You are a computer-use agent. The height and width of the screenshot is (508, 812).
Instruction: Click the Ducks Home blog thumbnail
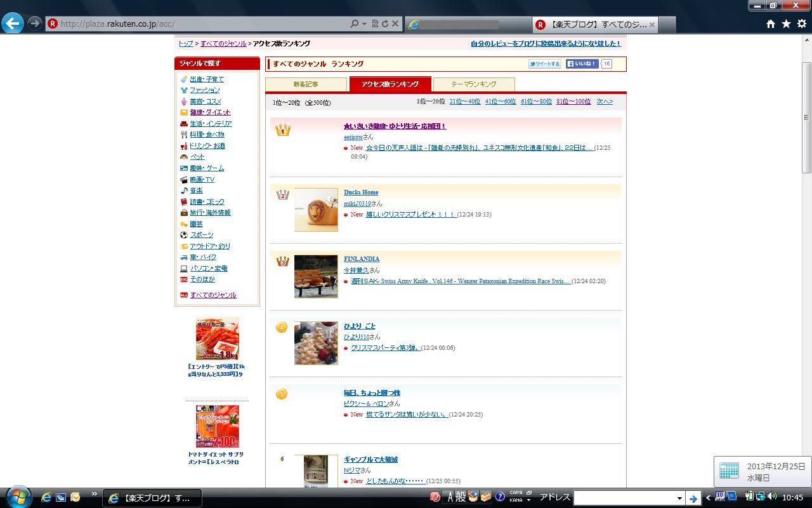316,210
